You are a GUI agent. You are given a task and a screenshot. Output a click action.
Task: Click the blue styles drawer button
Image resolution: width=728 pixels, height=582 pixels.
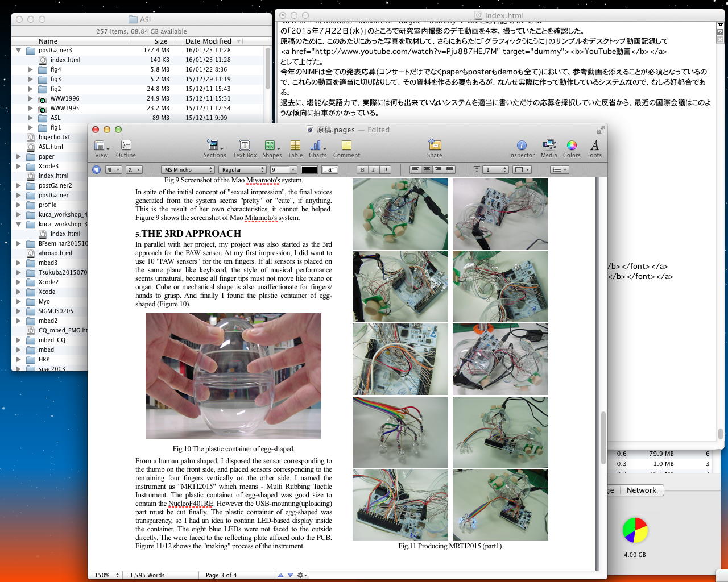(x=97, y=169)
